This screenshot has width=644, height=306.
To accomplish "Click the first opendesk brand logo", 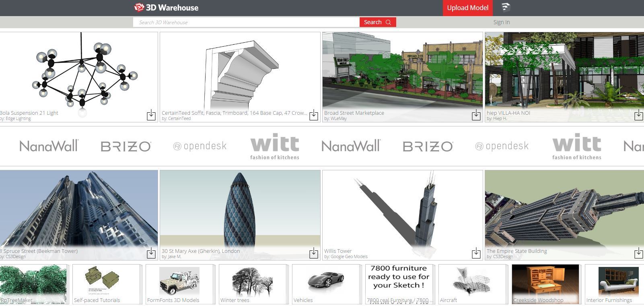I will click(200, 146).
